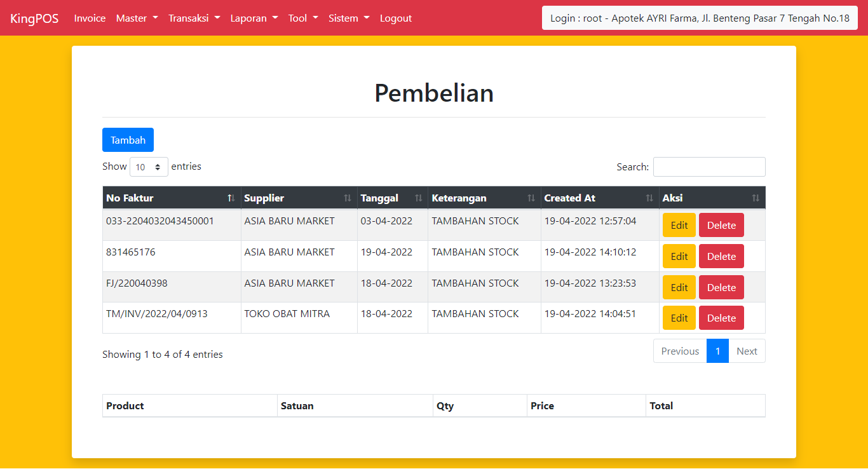Sort the No Faktur column
868x469 pixels.
231,197
